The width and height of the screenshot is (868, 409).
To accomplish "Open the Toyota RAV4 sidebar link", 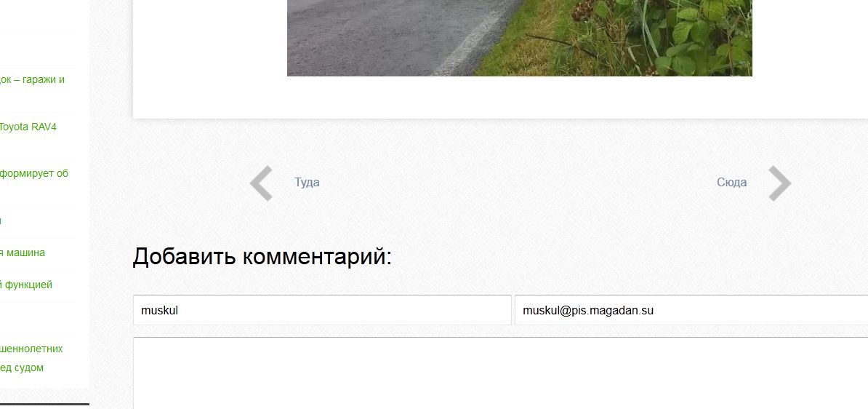I will point(28,127).
